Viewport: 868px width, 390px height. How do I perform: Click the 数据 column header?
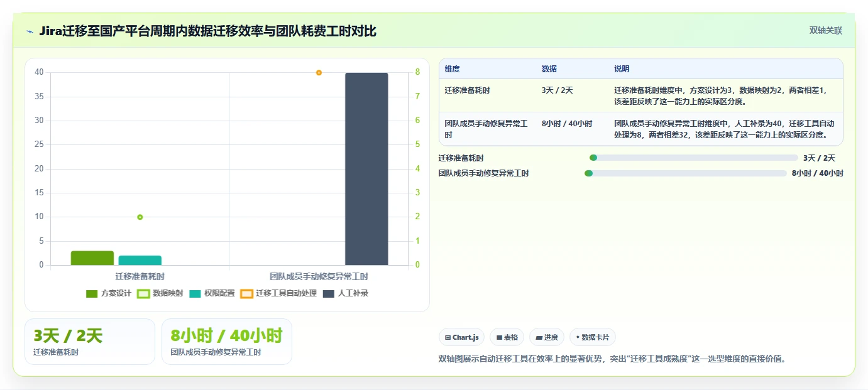click(x=549, y=69)
